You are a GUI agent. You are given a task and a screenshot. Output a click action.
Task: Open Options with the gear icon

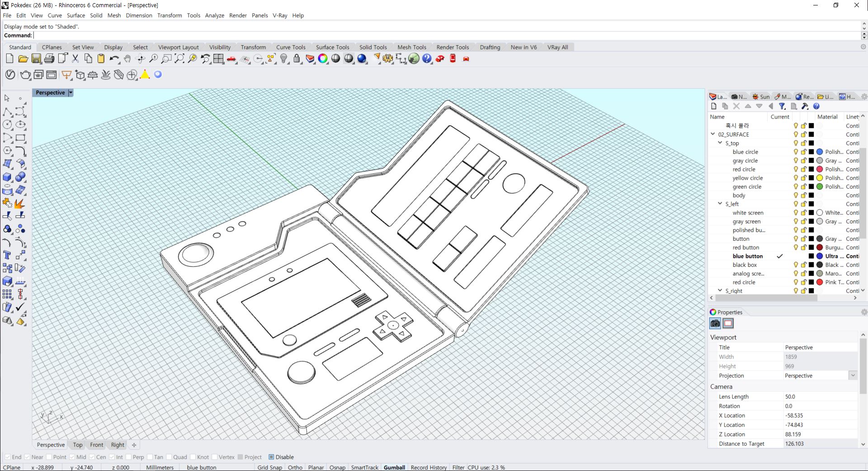(388, 58)
